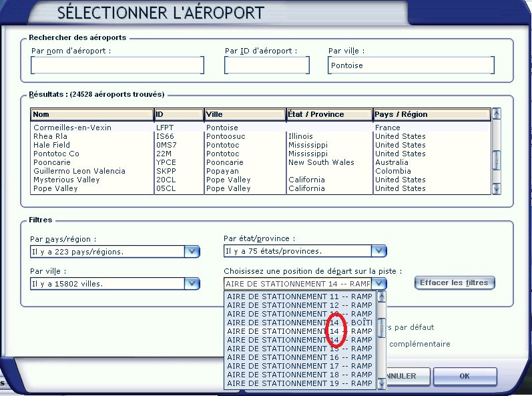Image resolution: width=532 pixels, height=396 pixels.
Task: Select the Mysterious Valley airport
Action: point(67,180)
